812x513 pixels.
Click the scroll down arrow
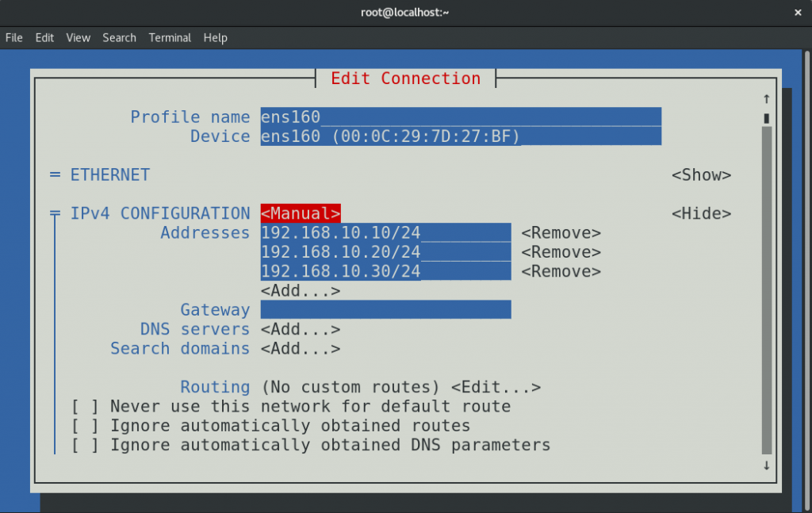point(766,465)
